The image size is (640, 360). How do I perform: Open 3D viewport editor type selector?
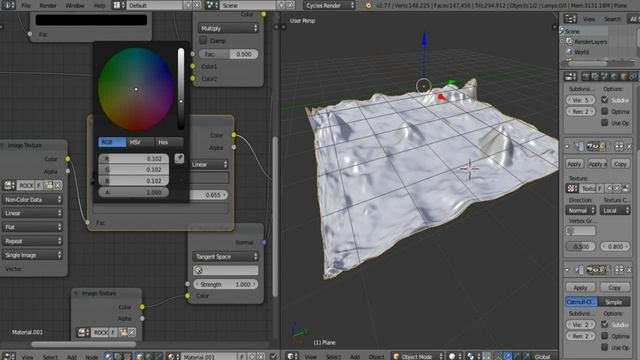click(x=293, y=356)
